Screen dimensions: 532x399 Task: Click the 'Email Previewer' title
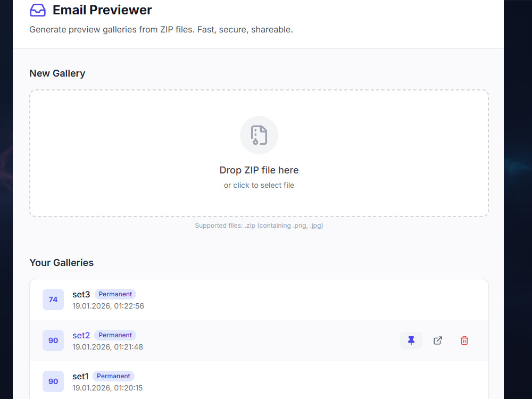(x=102, y=10)
